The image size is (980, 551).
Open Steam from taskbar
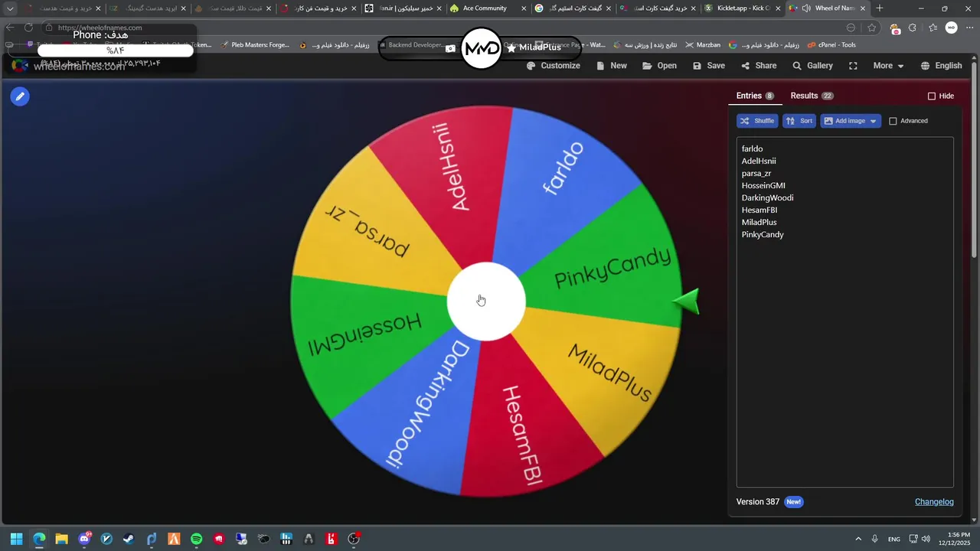point(129,539)
